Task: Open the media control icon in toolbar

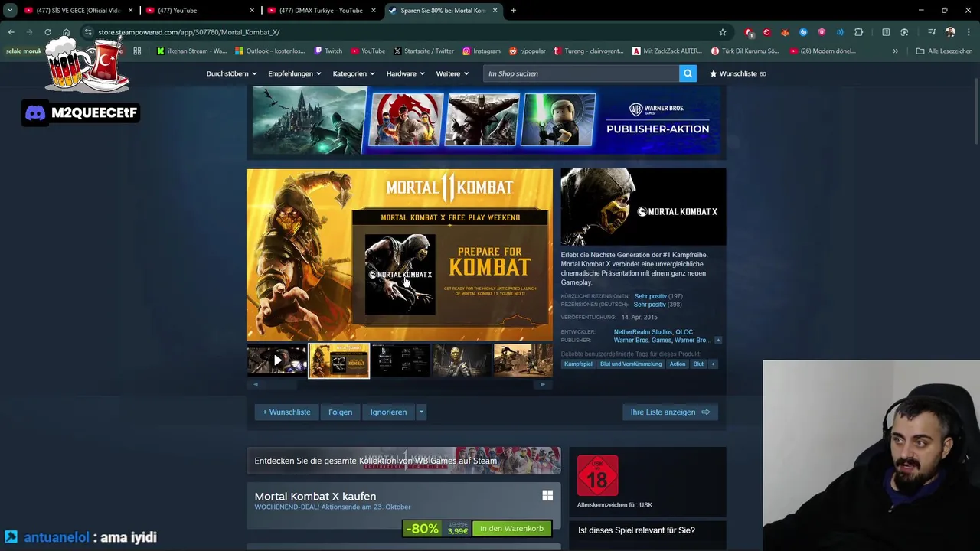Action: 932,32
